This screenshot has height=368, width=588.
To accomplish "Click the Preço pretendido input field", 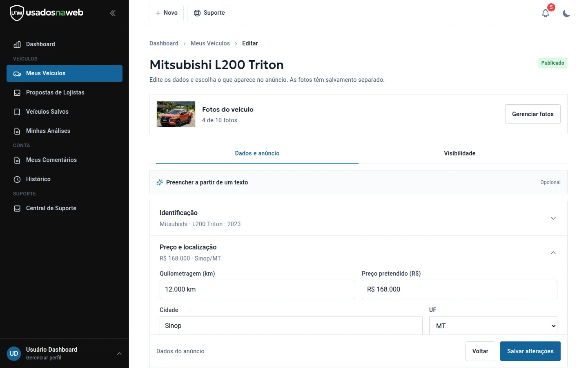I will (x=459, y=289).
